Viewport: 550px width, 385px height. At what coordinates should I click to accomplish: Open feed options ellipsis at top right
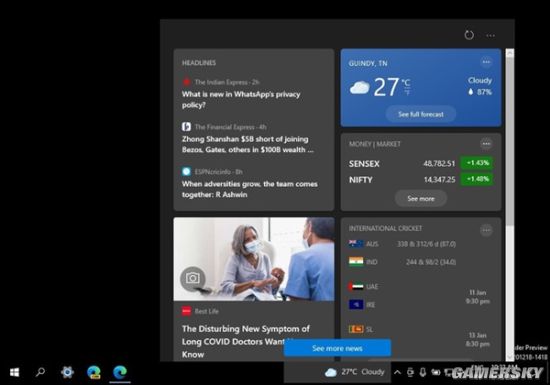(490, 35)
